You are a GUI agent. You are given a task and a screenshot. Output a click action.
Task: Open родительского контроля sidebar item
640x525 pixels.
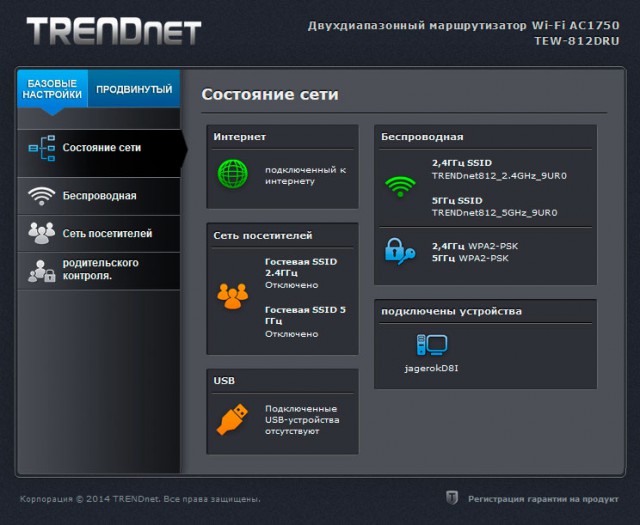pos(99,271)
